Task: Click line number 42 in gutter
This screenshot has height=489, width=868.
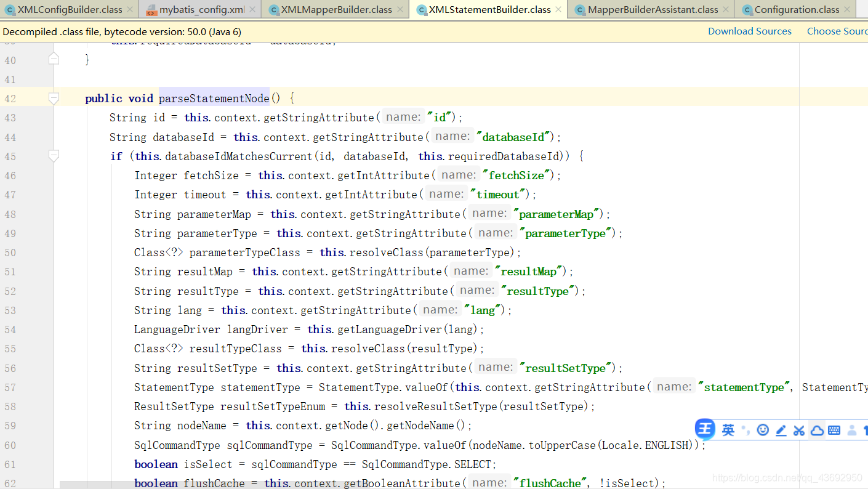Action: 10,99
